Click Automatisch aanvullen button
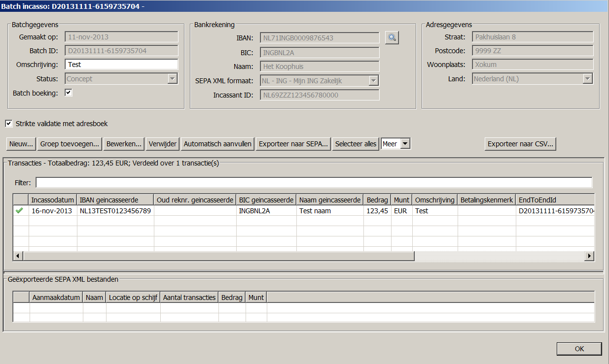Image resolution: width=609 pixels, height=364 pixels. [218, 144]
